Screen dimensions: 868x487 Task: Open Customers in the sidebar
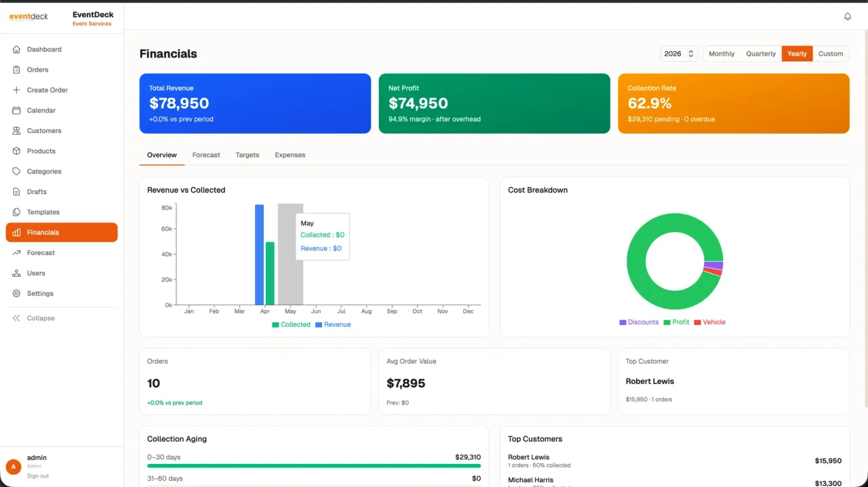62,131
